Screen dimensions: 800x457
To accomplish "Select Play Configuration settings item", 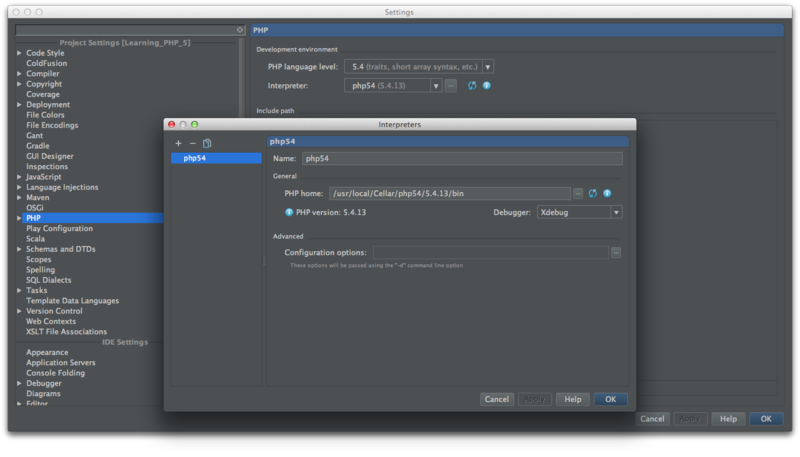I will (x=60, y=228).
